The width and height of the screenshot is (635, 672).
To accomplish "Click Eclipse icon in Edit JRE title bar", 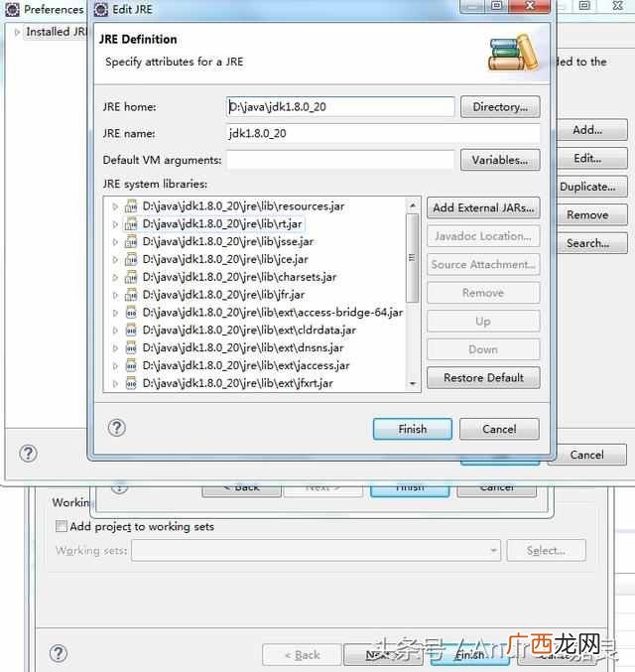I will 101,9.
